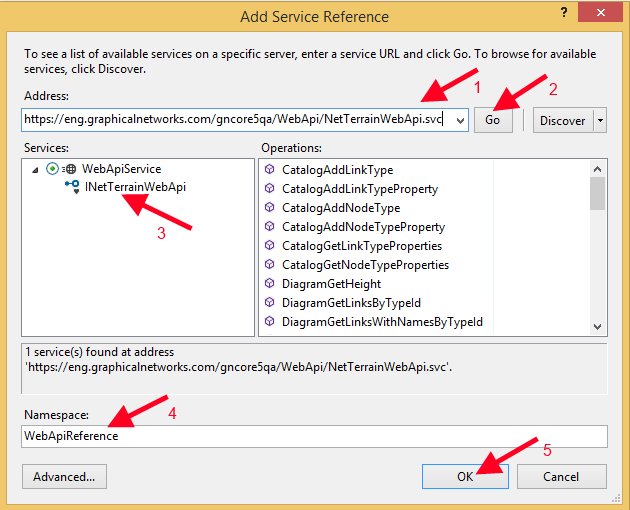The height and width of the screenshot is (510, 630).
Task: Click the DiagramGetLinksByTypeId operation icon
Action: 270,303
